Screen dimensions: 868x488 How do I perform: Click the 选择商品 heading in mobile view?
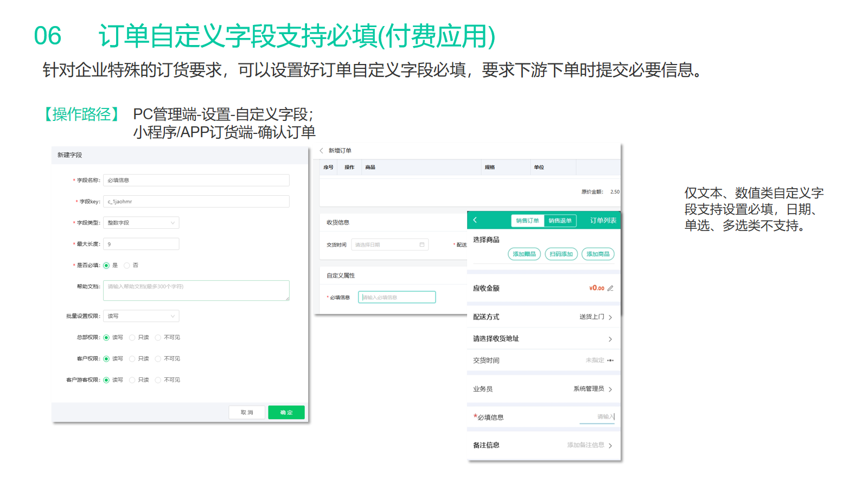click(486, 240)
